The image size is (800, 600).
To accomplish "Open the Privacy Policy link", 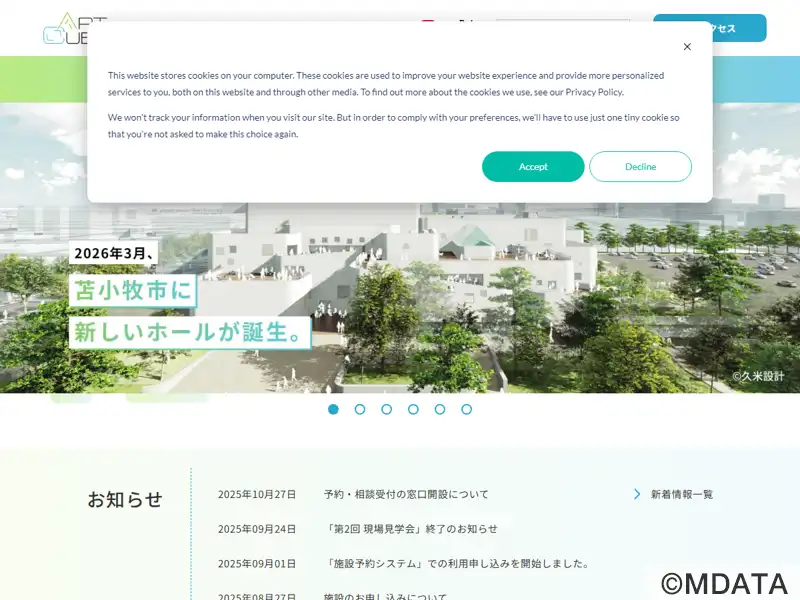I will (x=594, y=92).
